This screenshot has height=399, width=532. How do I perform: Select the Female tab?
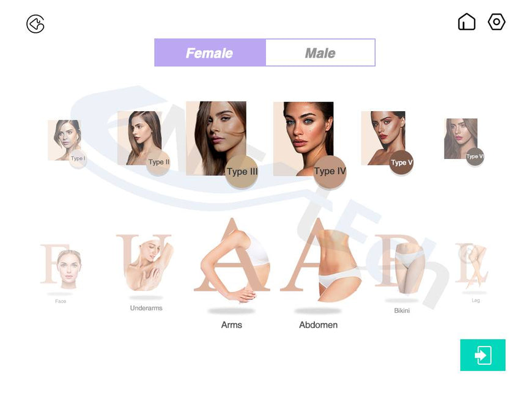(x=210, y=53)
